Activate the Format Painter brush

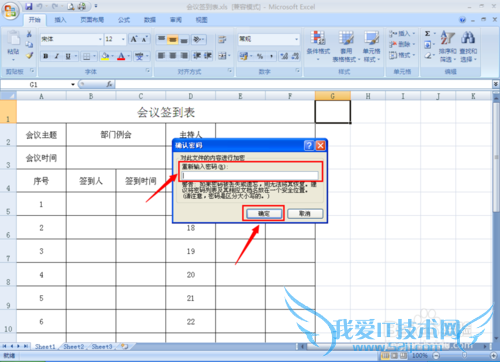[x=29, y=55]
